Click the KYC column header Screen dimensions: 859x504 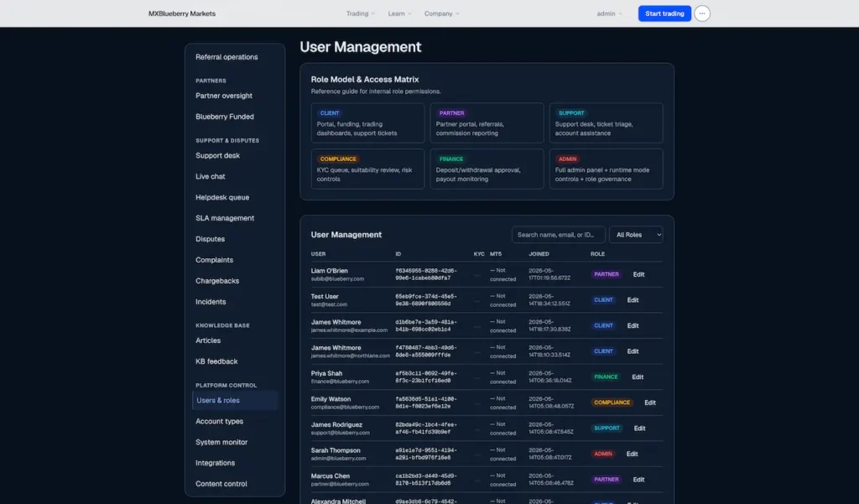pos(479,254)
